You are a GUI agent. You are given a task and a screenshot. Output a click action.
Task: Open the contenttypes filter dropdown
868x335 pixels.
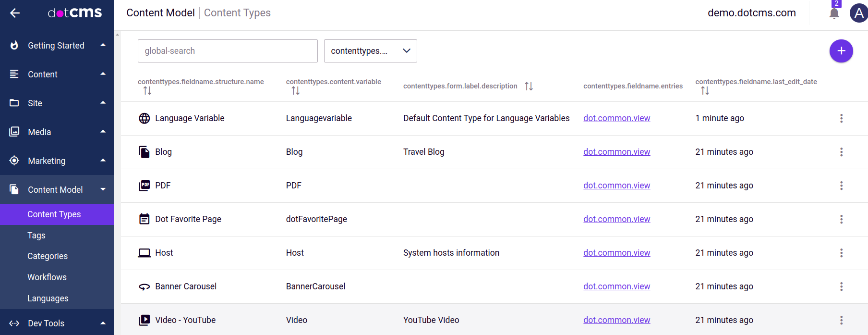(x=370, y=51)
